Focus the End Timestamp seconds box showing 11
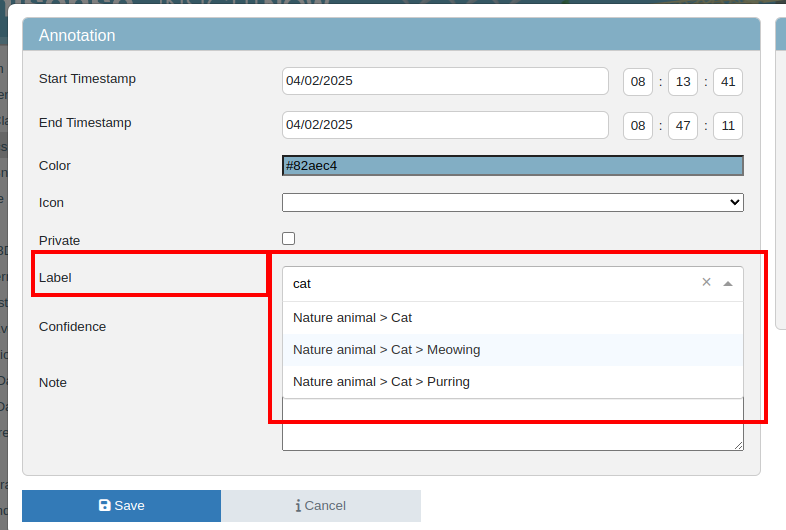Viewport: 786px width, 530px height. point(727,126)
